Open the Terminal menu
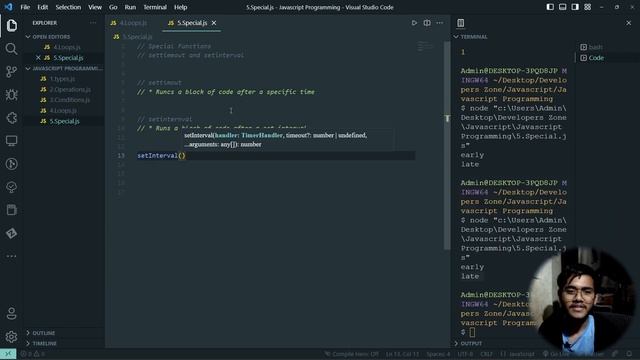The width and height of the screenshot is (640, 360). 155,7
